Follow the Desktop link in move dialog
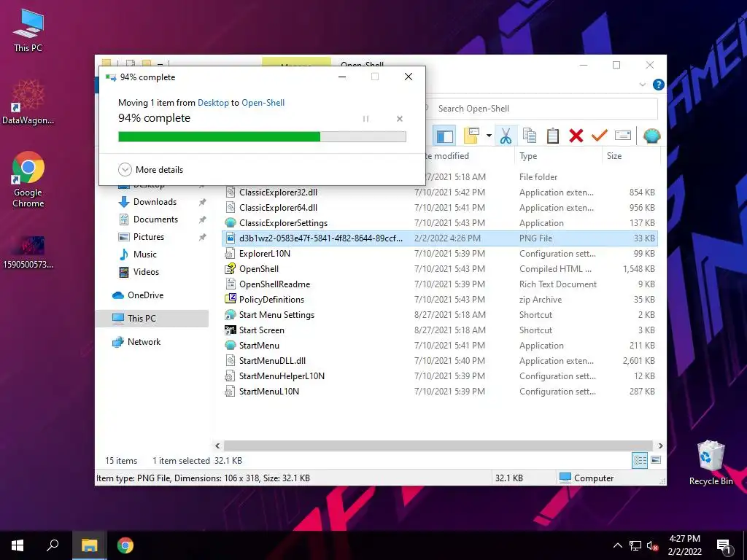This screenshot has width=747, height=560. pos(213,102)
